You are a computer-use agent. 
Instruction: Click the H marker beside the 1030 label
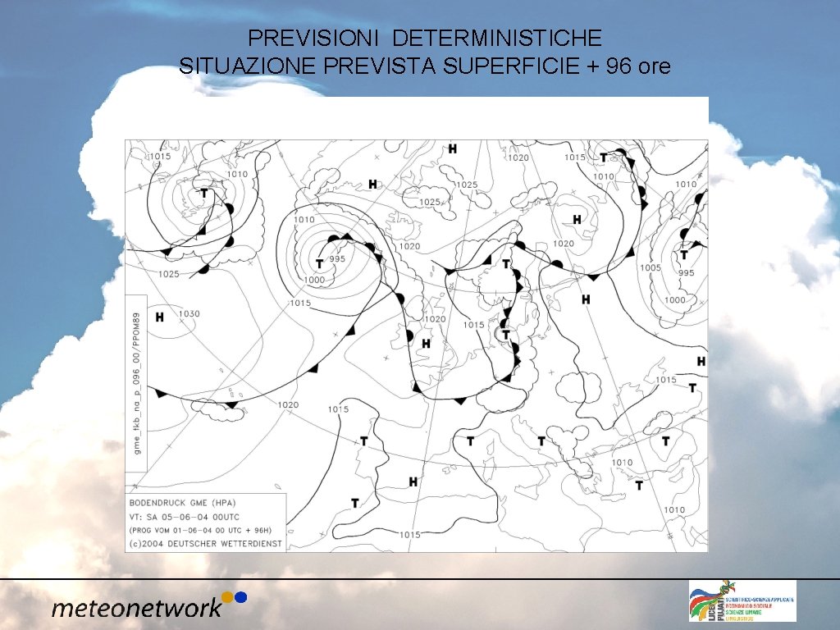coord(160,317)
